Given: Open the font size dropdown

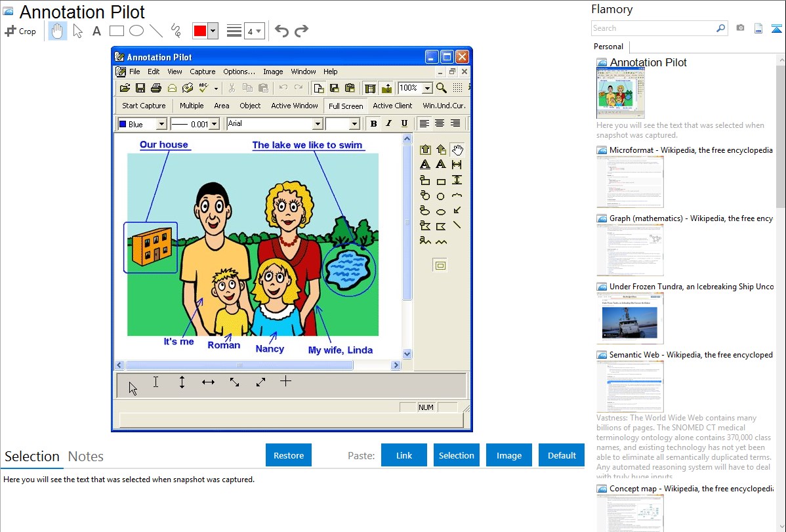Looking at the screenshot, I should coord(354,124).
